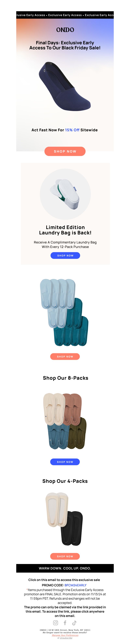Click the Exclusive Early Access banner strip
Screen dimensions: 130x644
(x=65, y=15)
